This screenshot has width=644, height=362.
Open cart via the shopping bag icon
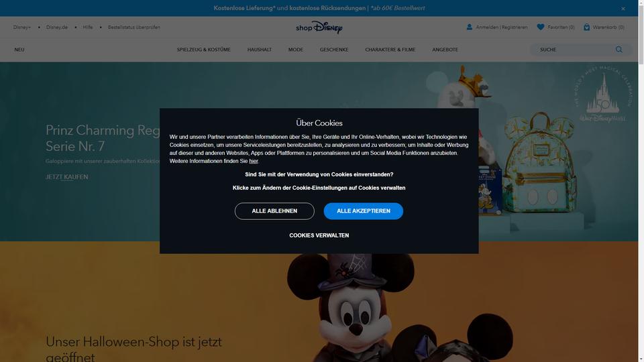586,27
